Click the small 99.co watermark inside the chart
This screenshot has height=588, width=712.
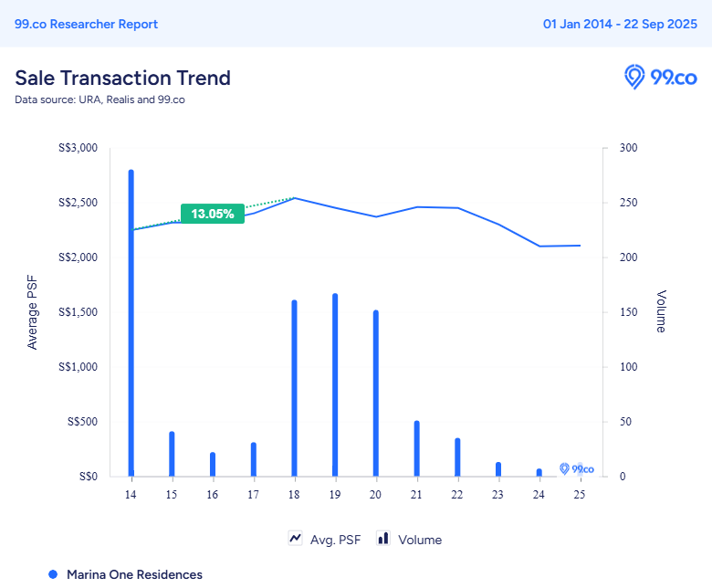pyautogui.click(x=576, y=468)
